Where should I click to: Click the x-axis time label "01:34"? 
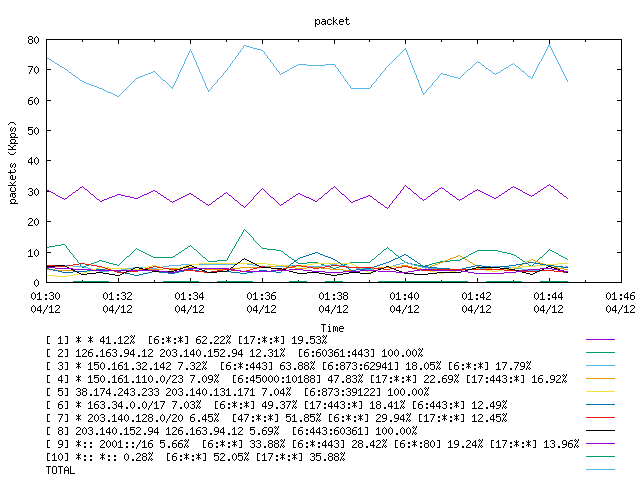(x=189, y=296)
